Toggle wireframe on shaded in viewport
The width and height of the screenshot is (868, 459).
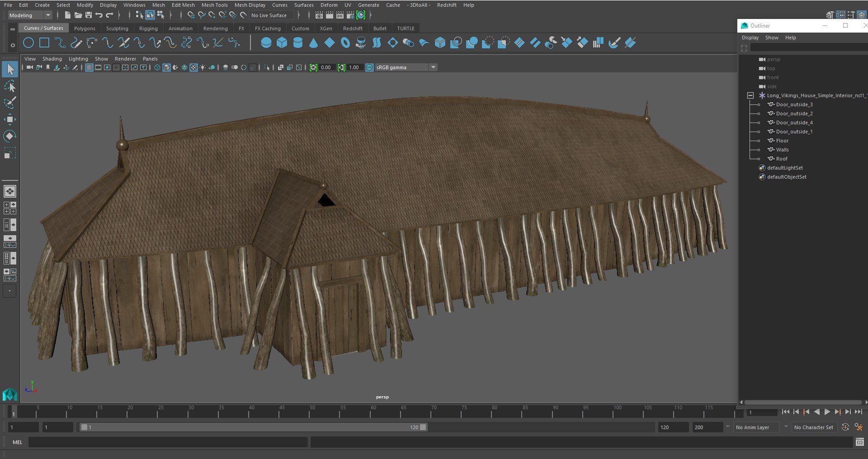pyautogui.click(x=184, y=67)
